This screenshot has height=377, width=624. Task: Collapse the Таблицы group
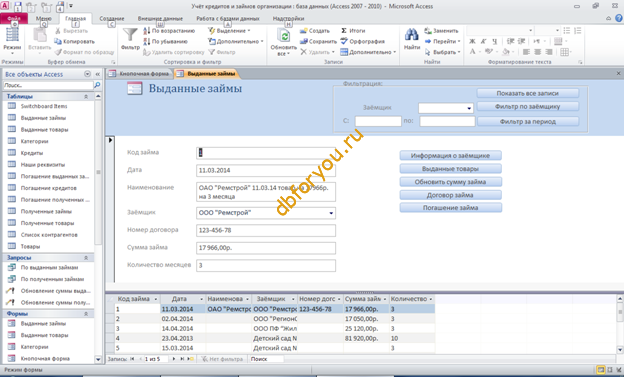tap(86, 96)
